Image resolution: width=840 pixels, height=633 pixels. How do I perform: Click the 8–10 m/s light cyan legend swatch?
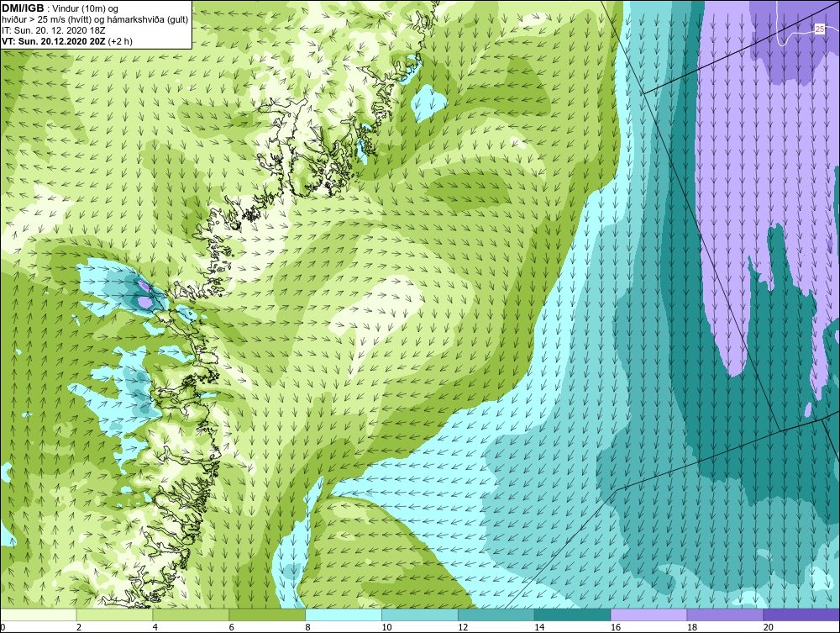(344, 615)
